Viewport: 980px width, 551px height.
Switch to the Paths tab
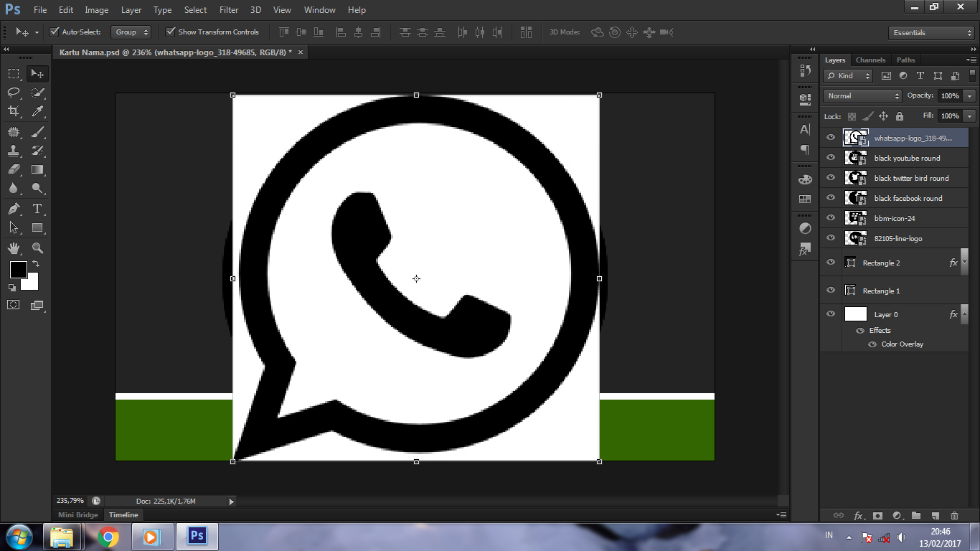click(905, 60)
